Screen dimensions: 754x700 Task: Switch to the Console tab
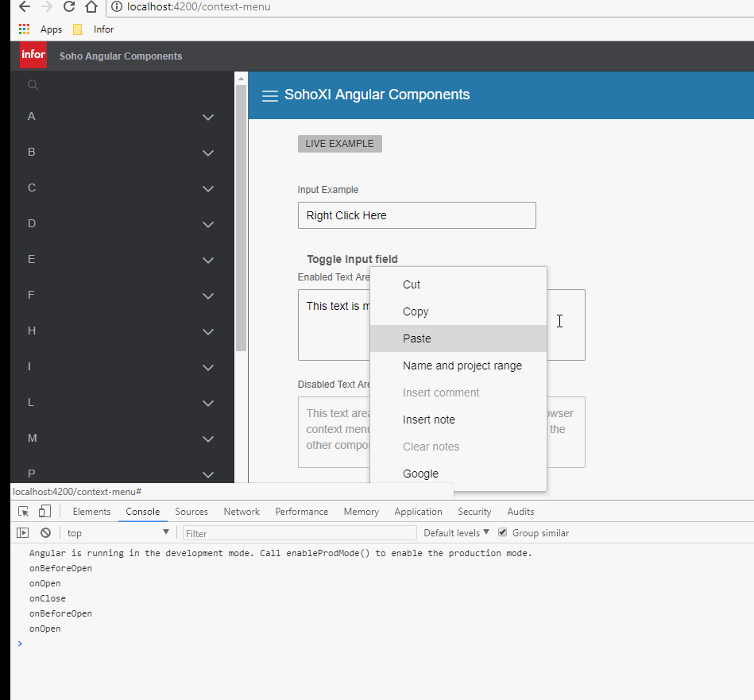[143, 512]
